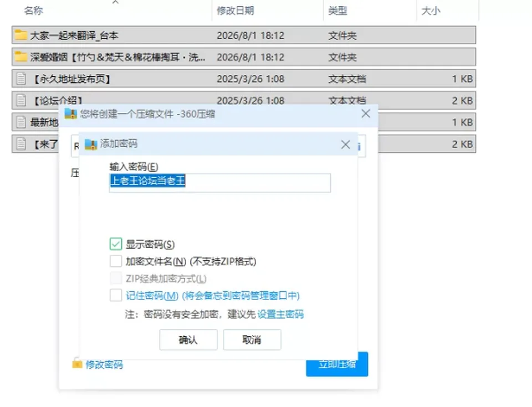The width and height of the screenshot is (532, 407).
Task: Sort files by the 名称 column header
Action: (x=34, y=11)
